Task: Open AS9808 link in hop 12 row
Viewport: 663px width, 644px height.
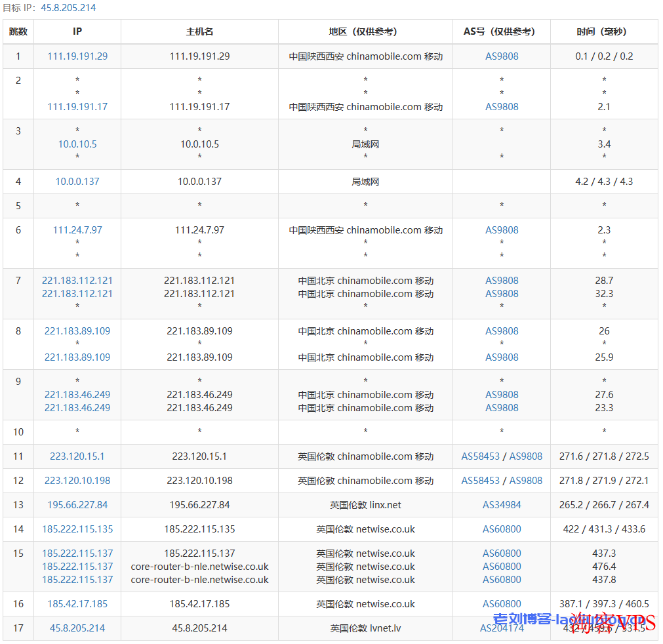Action: 525,480
